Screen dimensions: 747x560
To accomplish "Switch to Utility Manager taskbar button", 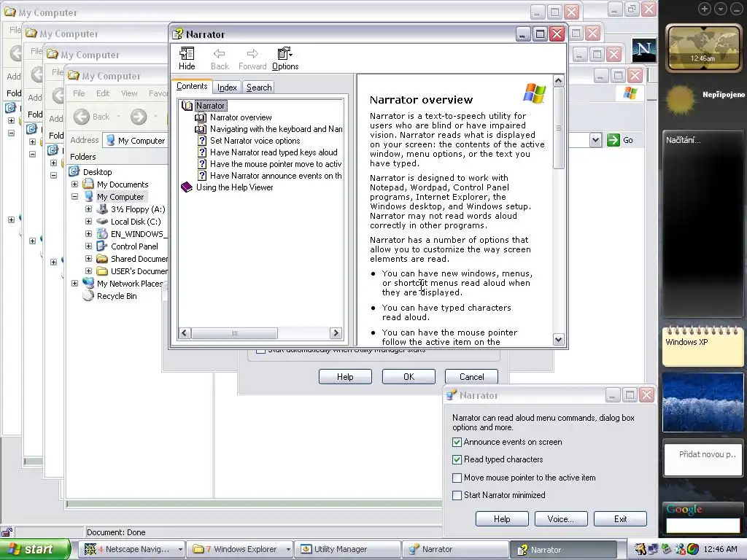I will (347, 549).
